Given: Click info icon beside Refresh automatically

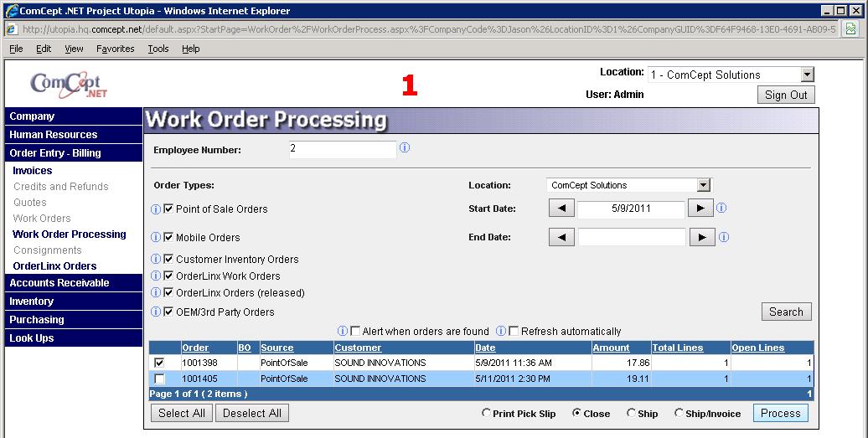Looking at the screenshot, I should 501,332.
